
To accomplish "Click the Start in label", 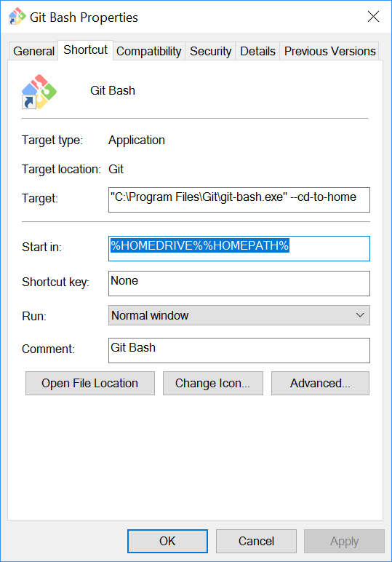I will pyautogui.click(x=42, y=247).
